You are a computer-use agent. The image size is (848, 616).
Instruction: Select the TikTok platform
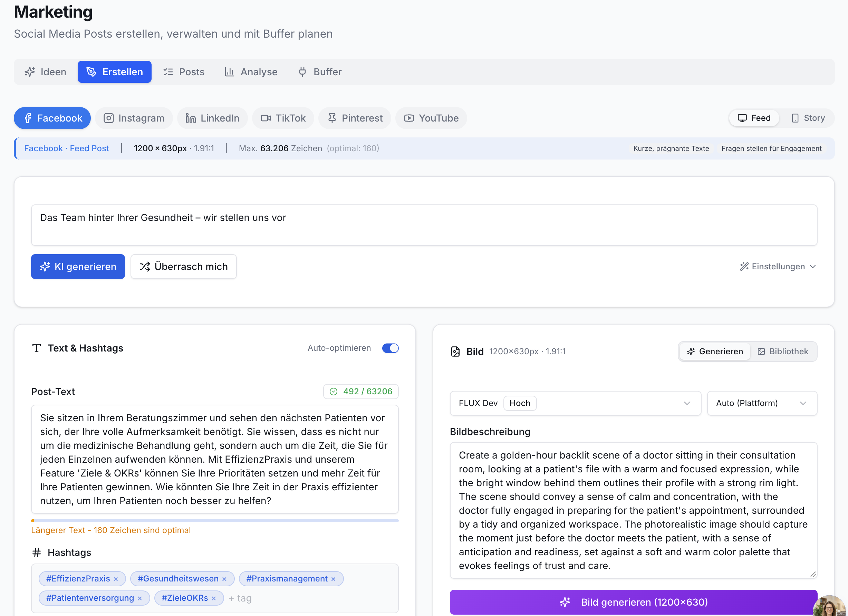283,118
